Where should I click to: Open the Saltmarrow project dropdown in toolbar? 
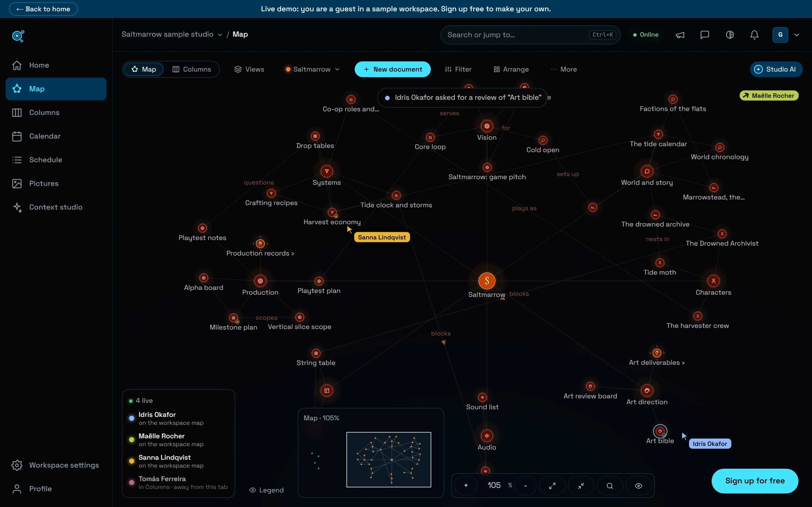(312, 69)
